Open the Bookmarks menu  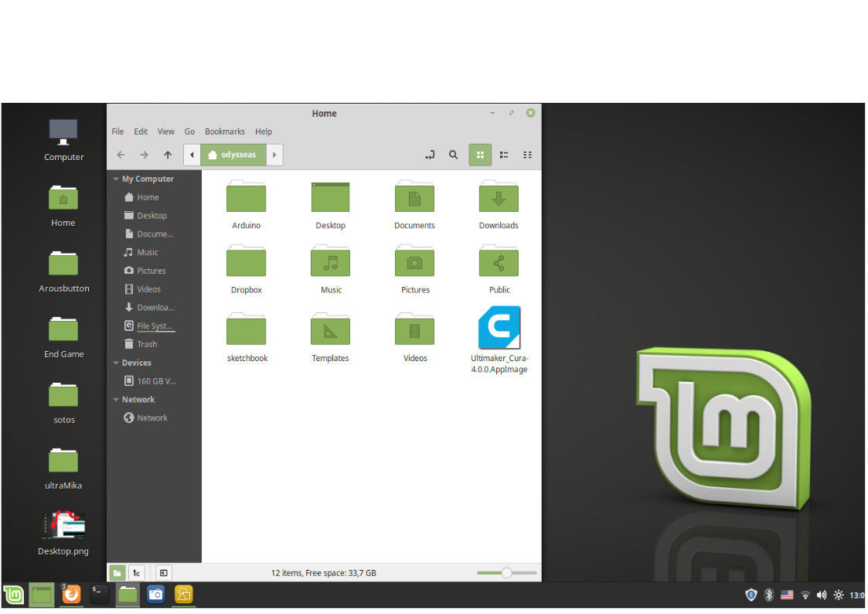click(224, 131)
